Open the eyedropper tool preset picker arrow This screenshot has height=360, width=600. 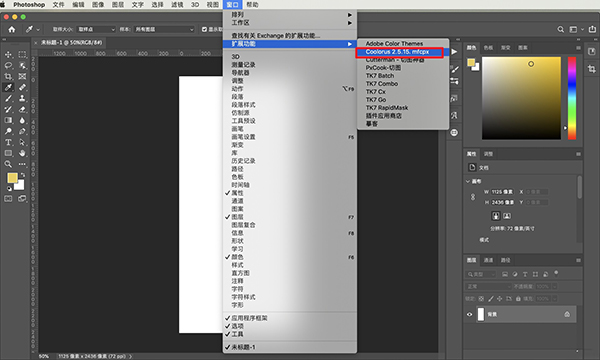coord(38,29)
